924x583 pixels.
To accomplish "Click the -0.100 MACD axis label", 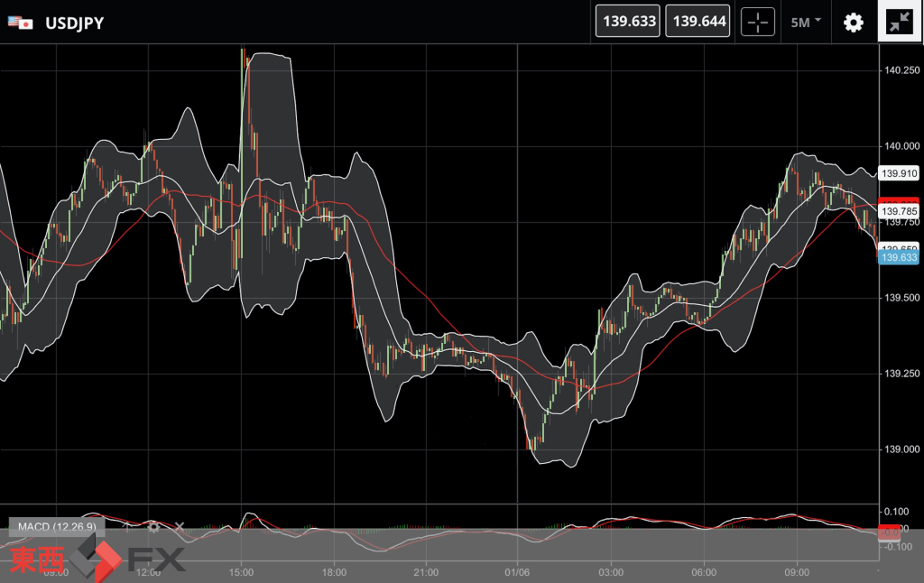I will [x=898, y=547].
